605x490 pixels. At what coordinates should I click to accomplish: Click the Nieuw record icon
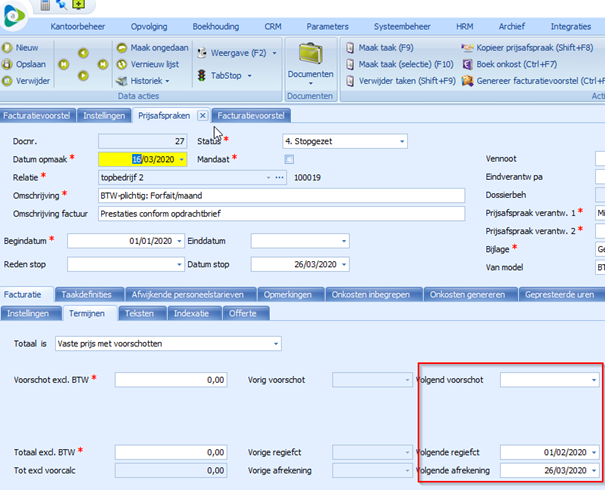click(8, 47)
